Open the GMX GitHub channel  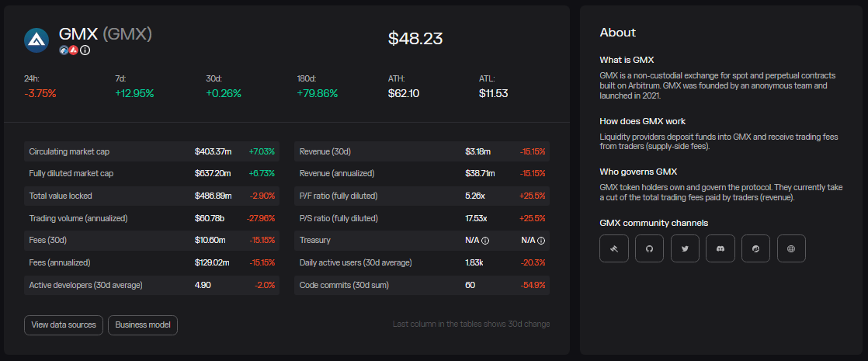point(649,248)
